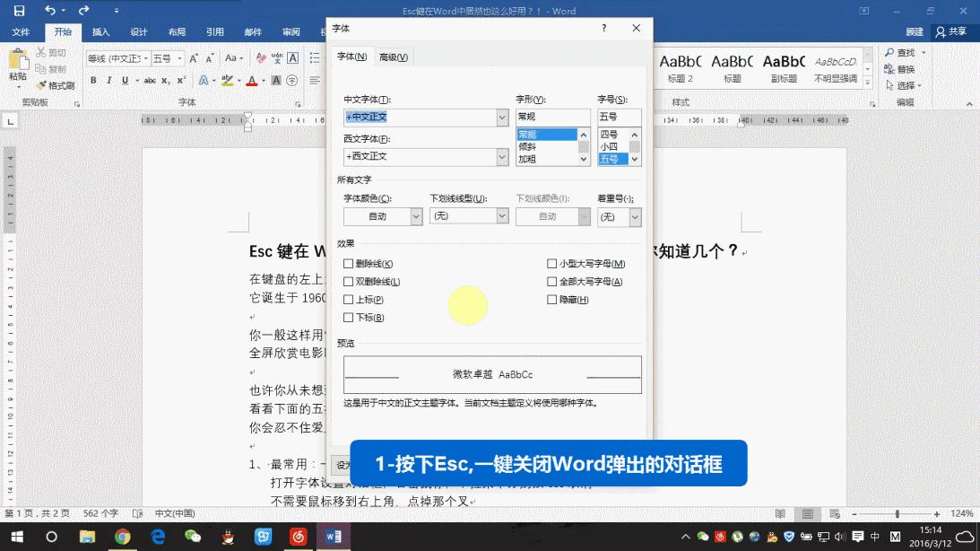
Task: Apply bold formatting in the ribbon
Action: [x=93, y=80]
